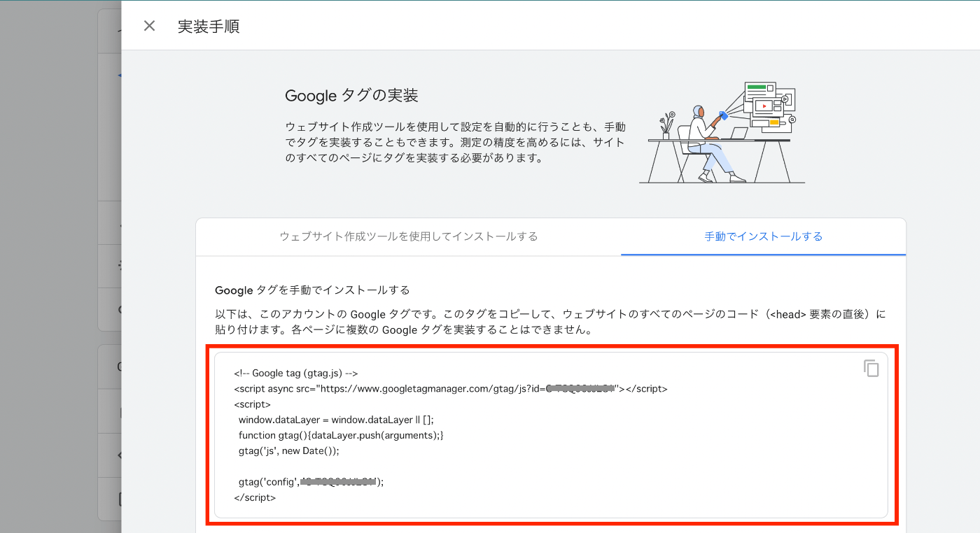
Task: Click the Google タグの実装 heading
Action: pyautogui.click(x=351, y=95)
